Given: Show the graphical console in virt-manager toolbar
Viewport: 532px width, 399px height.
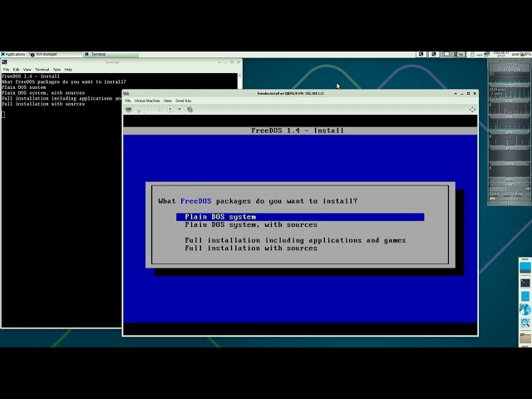Looking at the screenshot, I should [129, 110].
